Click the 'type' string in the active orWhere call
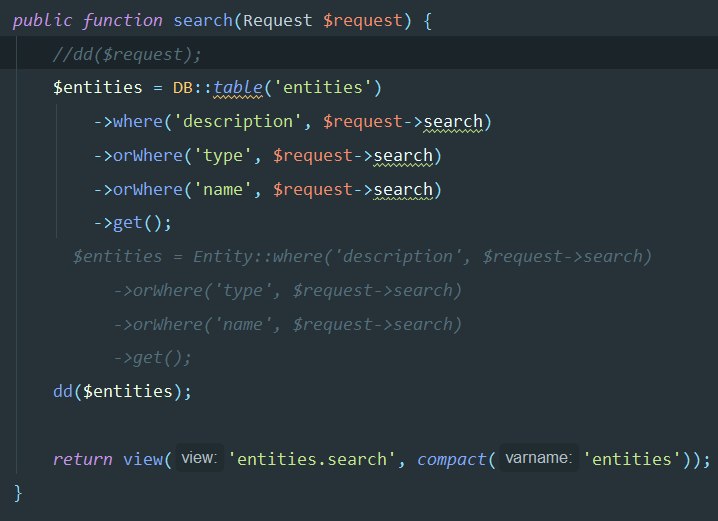The image size is (718, 521). pyautogui.click(x=223, y=156)
